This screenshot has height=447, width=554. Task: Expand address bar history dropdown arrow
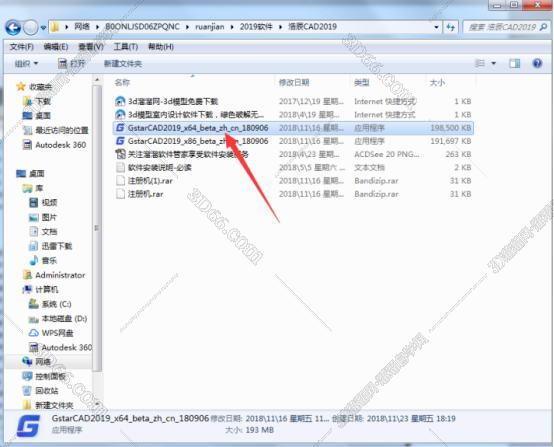pyautogui.click(x=436, y=27)
